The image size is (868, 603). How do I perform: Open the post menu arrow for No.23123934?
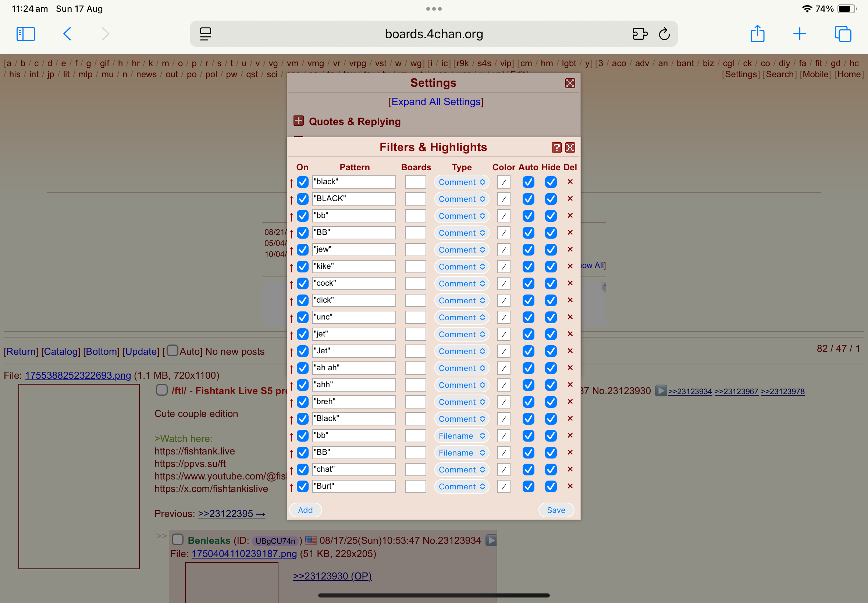coord(491,540)
